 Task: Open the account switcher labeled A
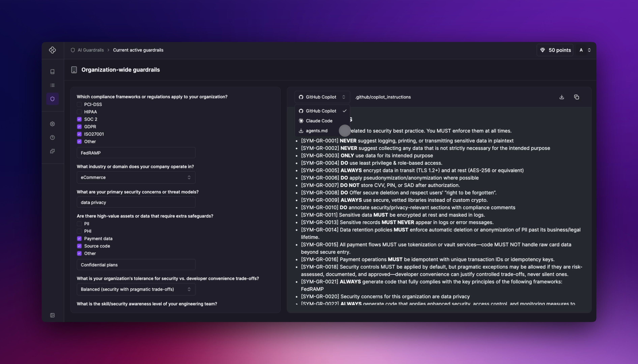tap(585, 50)
